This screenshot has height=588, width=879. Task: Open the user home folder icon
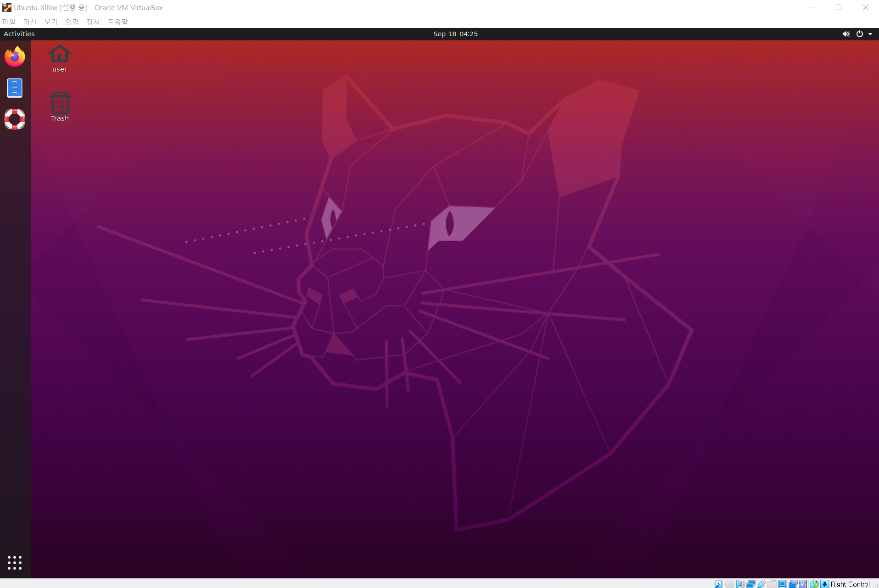60,59
